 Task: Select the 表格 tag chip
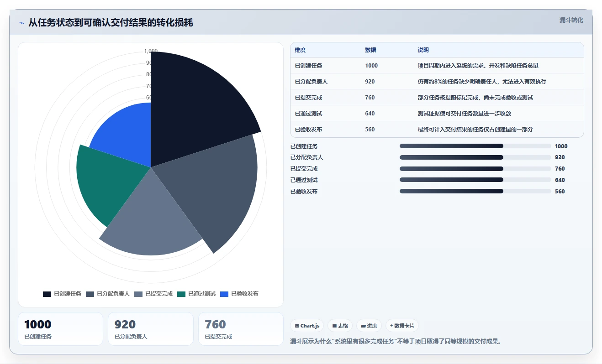click(340, 326)
